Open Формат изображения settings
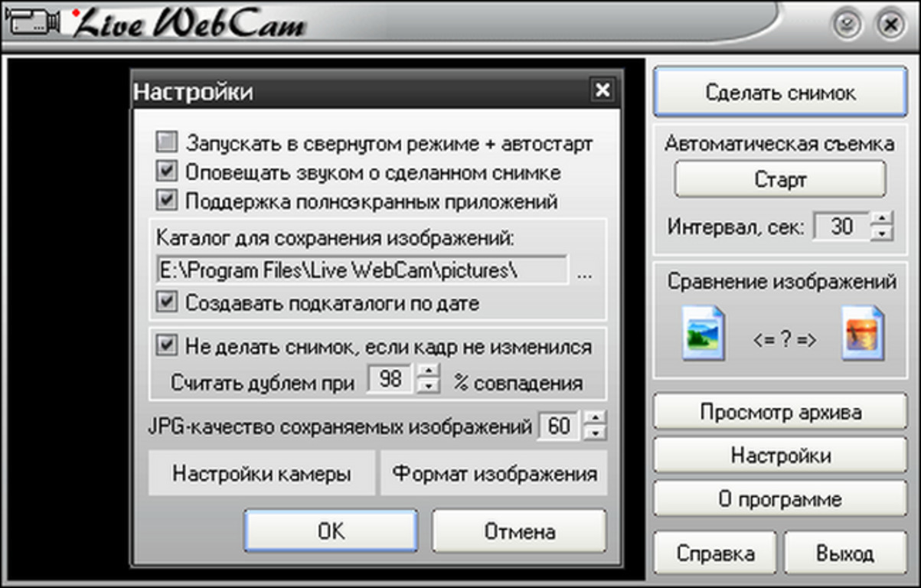921x588 pixels. click(x=495, y=473)
